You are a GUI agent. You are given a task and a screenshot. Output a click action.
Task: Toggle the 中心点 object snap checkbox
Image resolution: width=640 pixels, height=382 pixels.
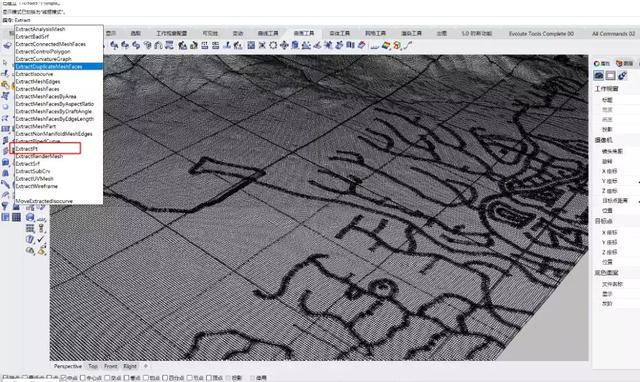(83, 378)
